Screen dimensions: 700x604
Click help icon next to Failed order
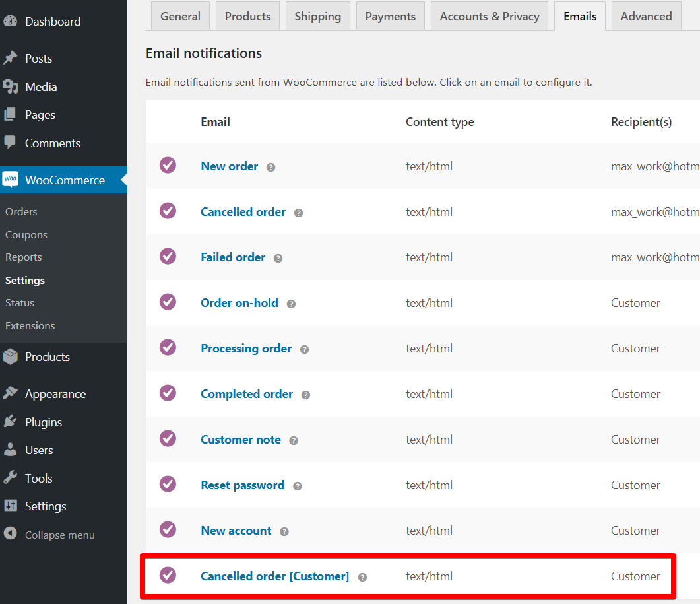[278, 259]
